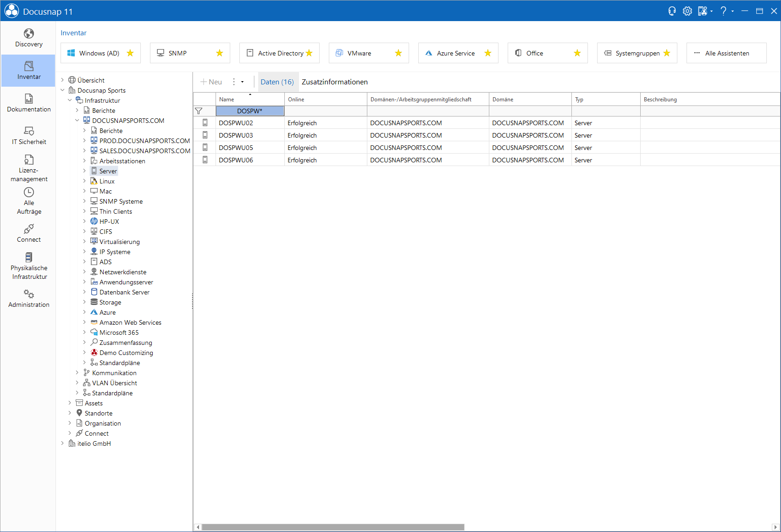Screen dimensions: 781x532
Task: Click the filter funnel icon
Action: (199, 111)
